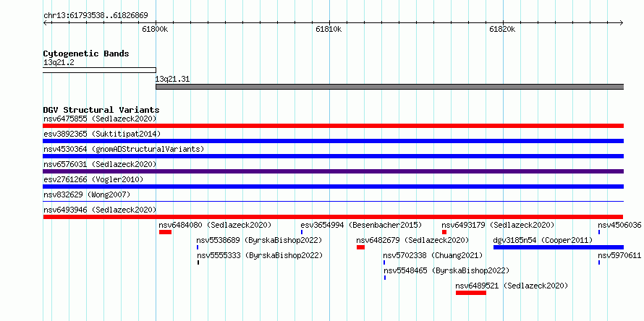This screenshot has width=644, height=321.
Task: Click the blue bar under esv3892365
Action: pyautogui.click(x=334, y=141)
